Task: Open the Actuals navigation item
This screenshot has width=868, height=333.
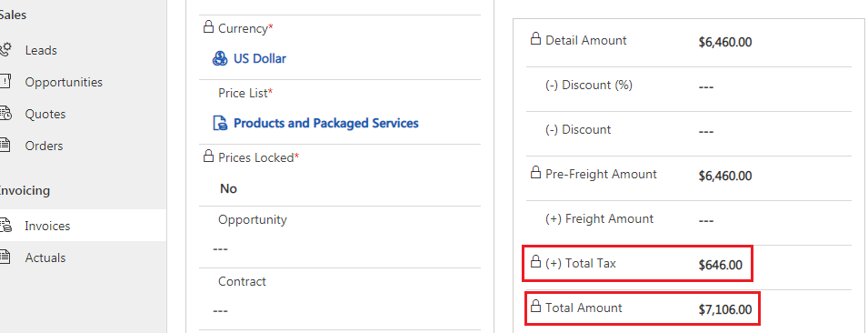Action: coord(45,257)
